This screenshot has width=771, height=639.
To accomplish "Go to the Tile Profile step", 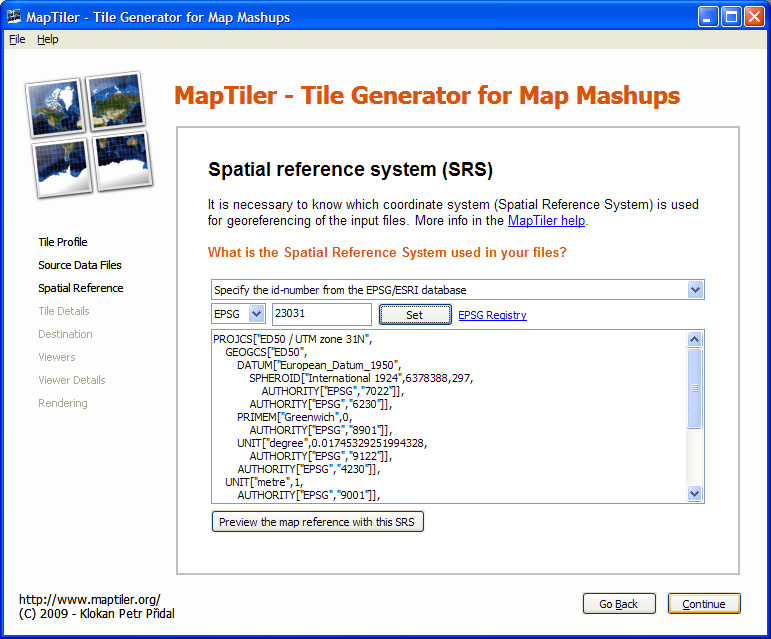I will [x=63, y=242].
